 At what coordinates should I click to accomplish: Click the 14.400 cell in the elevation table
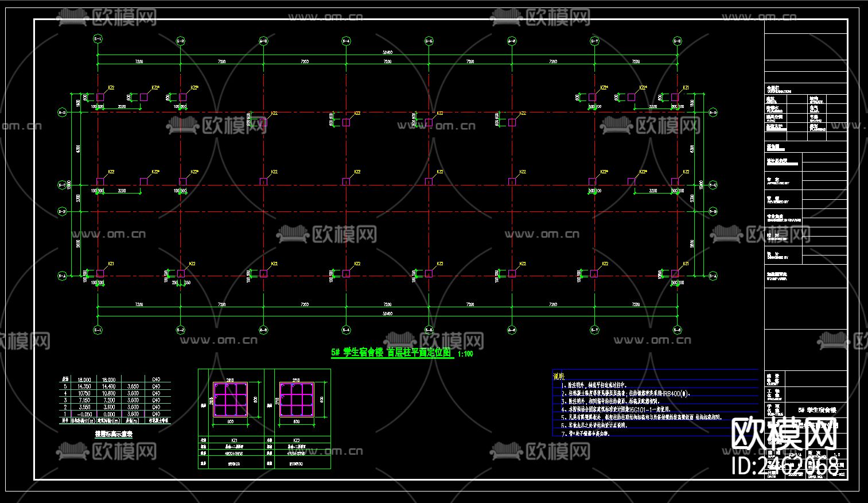[x=108, y=386]
